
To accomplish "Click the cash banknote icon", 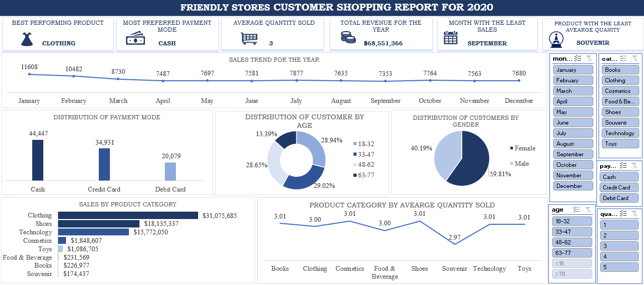I will click(x=135, y=39).
